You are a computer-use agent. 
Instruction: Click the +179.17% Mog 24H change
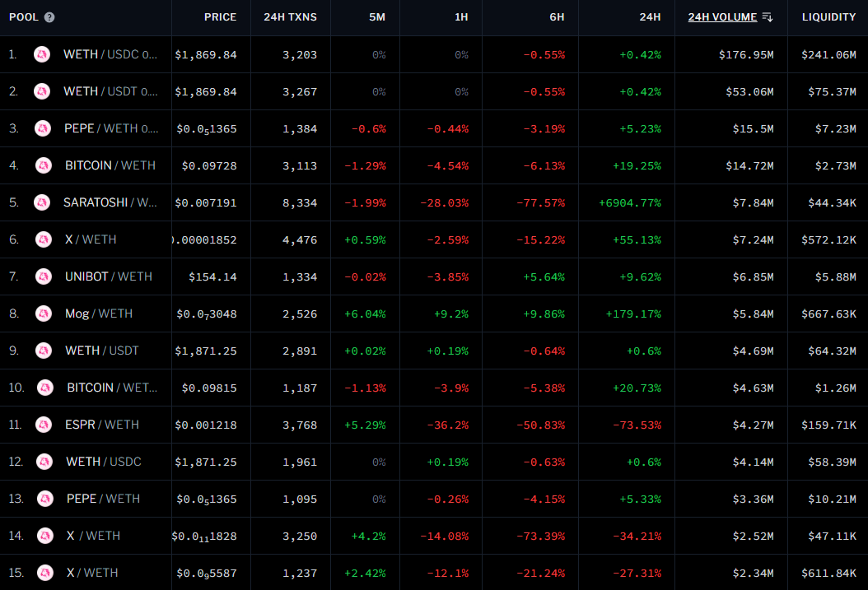click(633, 314)
